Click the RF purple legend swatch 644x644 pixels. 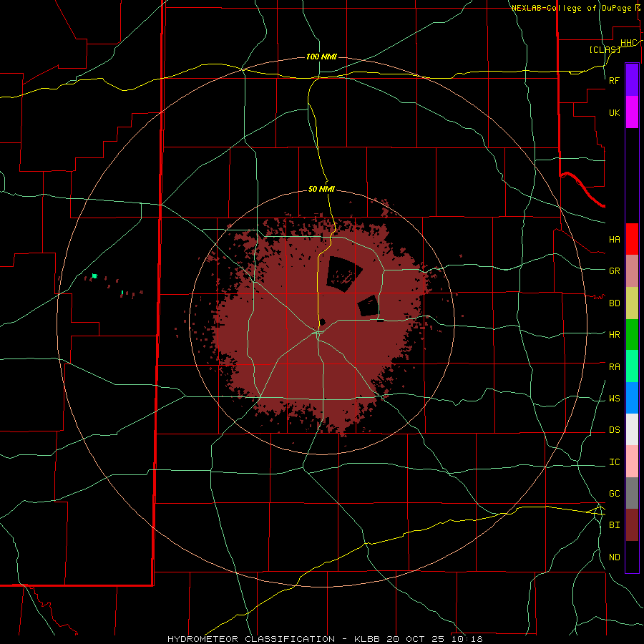pyautogui.click(x=632, y=80)
